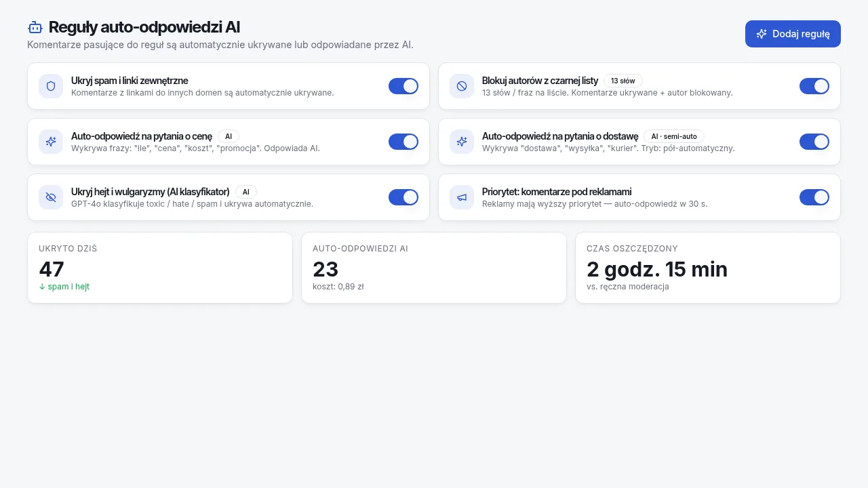Turn off Blokuj autorów z czarnej listy switch
Viewport: 868px width, 488px height.
pyautogui.click(x=814, y=86)
